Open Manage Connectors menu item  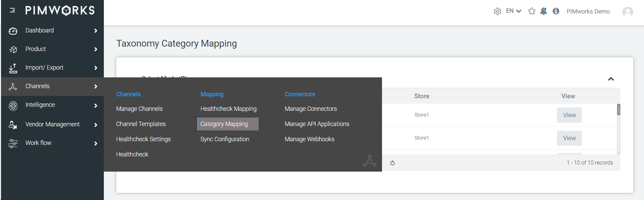click(x=311, y=109)
